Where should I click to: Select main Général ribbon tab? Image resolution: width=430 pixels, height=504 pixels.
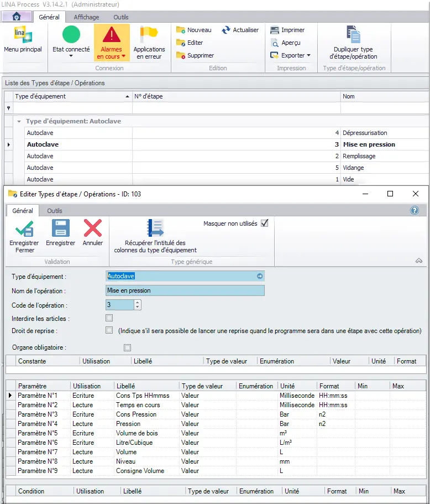(49, 17)
